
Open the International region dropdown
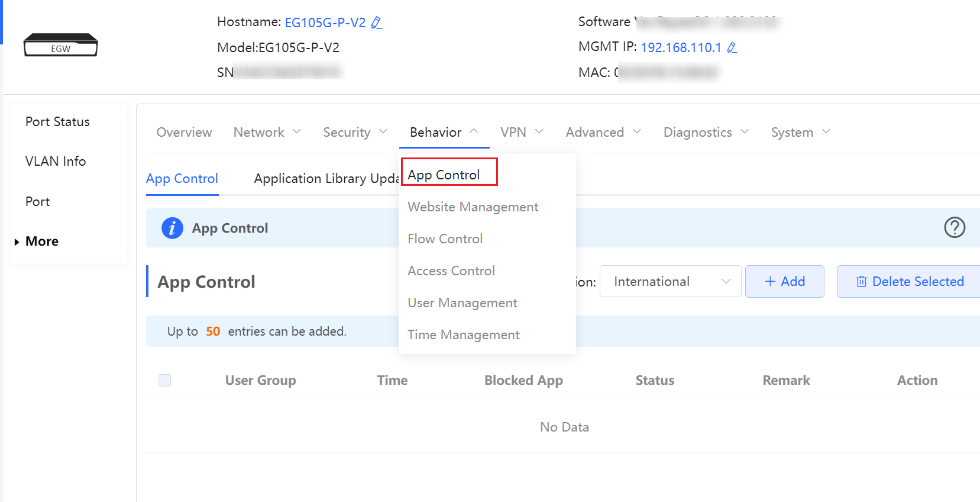pyautogui.click(x=670, y=282)
